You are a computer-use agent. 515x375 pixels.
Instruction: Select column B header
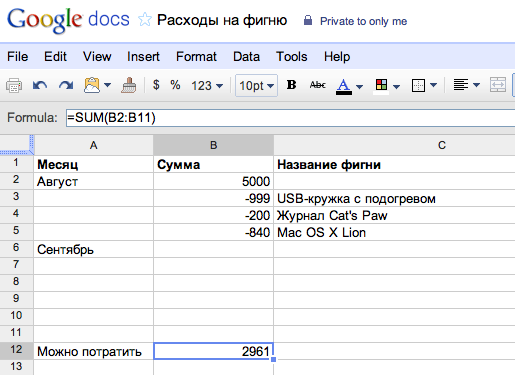(x=213, y=145)
